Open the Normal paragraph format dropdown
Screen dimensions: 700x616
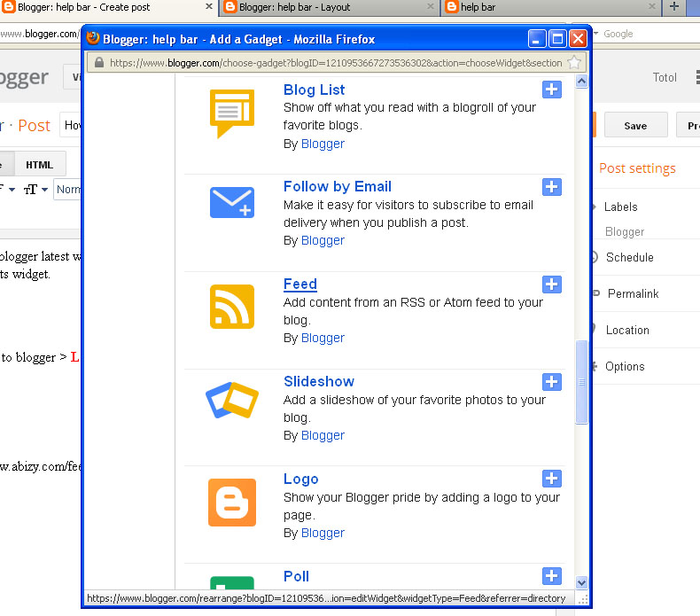pos(67,190)
